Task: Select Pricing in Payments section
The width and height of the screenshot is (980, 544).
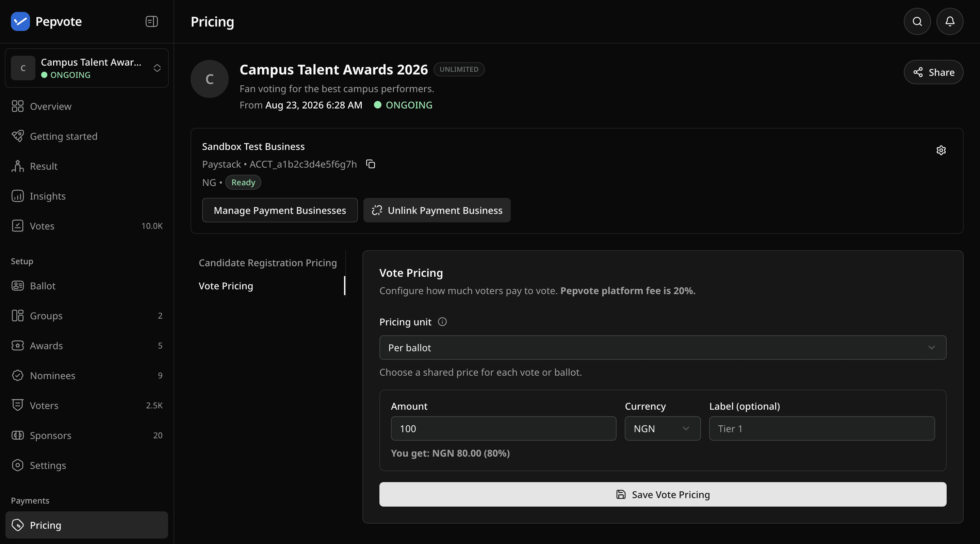Action: tap(87, 525)
